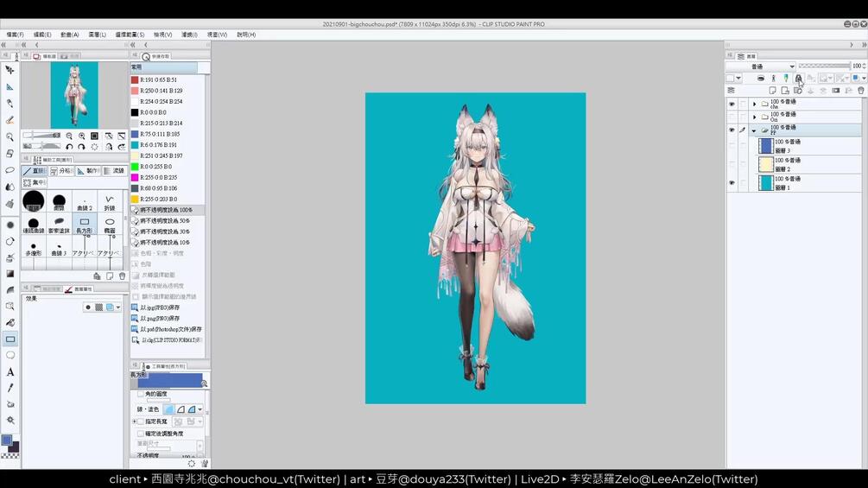
Task: Select the Balloon tool below rectangle tool
Action: tap(10, 355)
